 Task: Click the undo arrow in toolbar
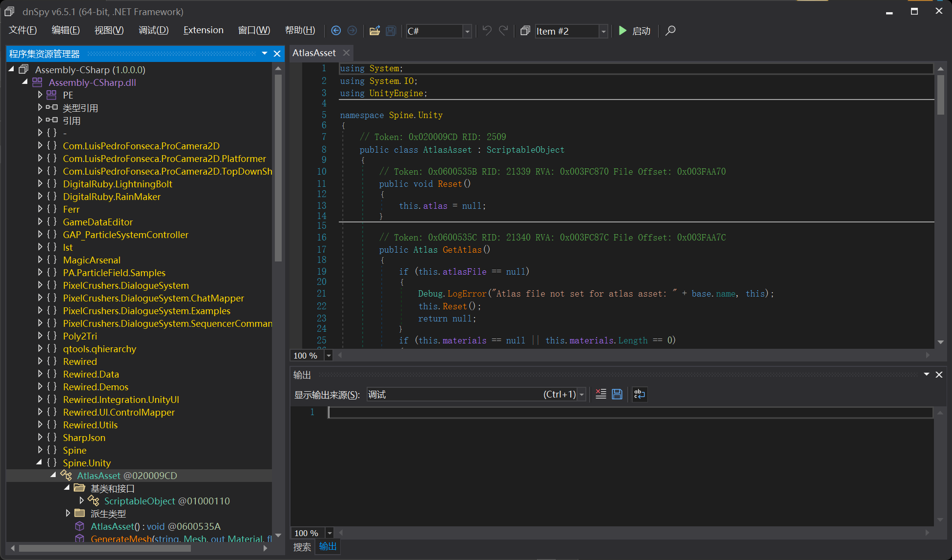[487, 31]
